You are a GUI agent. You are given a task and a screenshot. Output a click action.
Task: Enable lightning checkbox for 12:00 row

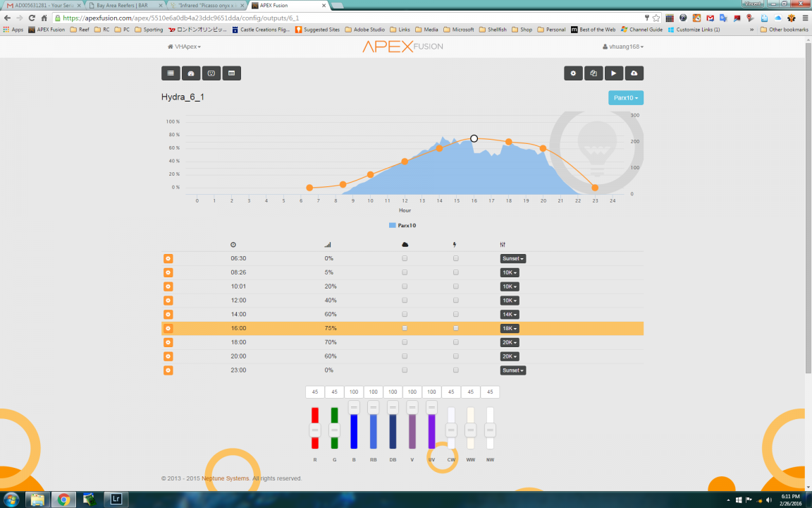[x=456, y=301]
